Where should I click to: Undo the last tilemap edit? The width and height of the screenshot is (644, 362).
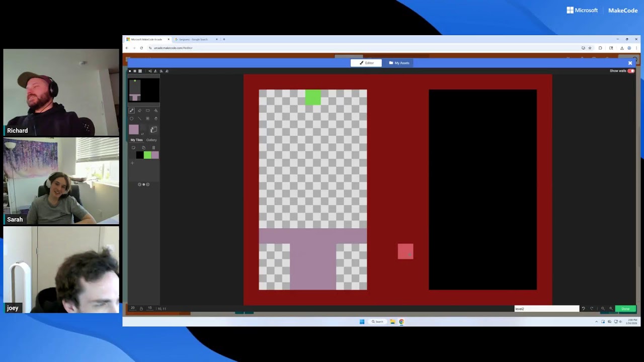(x=584, y=309)
